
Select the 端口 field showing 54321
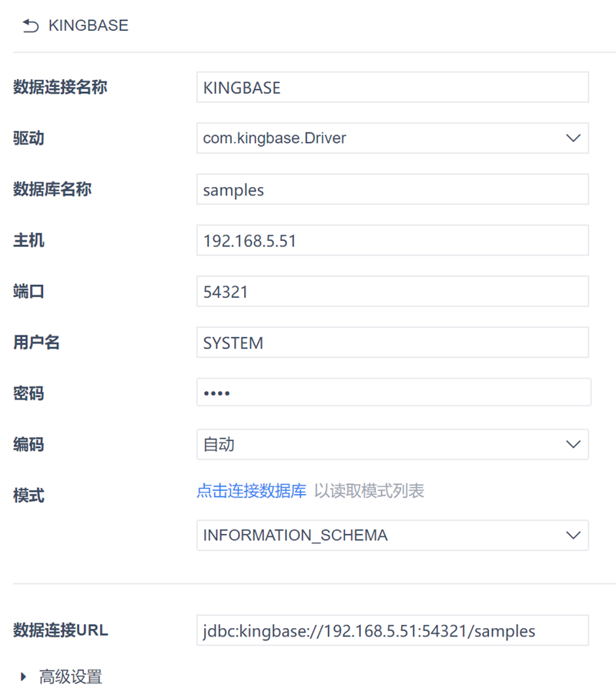392,292
